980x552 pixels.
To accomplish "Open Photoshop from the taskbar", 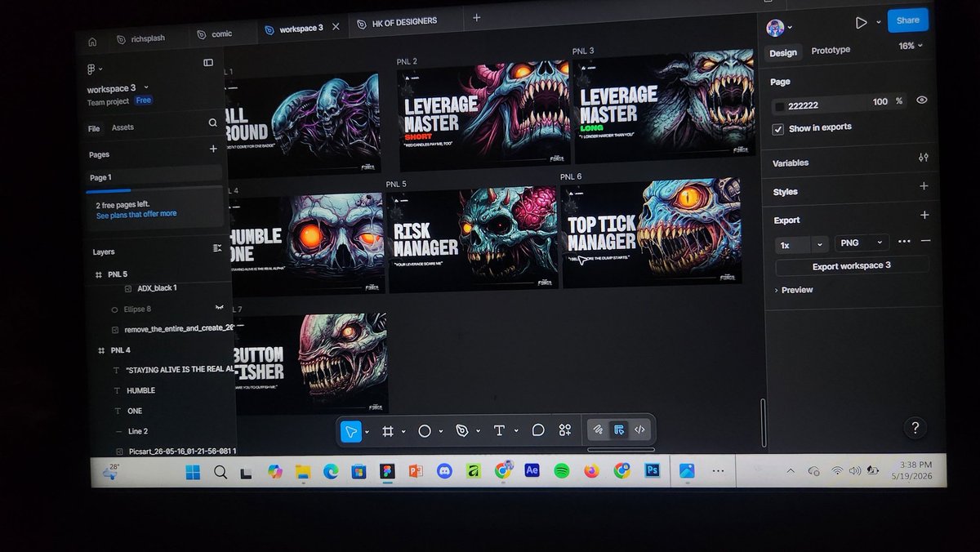I will point(652,470).
